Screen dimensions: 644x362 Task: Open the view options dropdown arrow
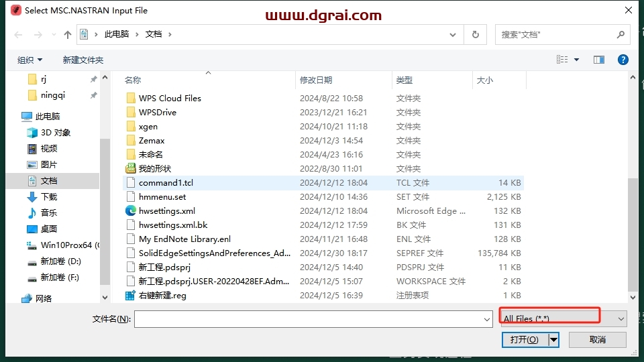click(576, 60)
